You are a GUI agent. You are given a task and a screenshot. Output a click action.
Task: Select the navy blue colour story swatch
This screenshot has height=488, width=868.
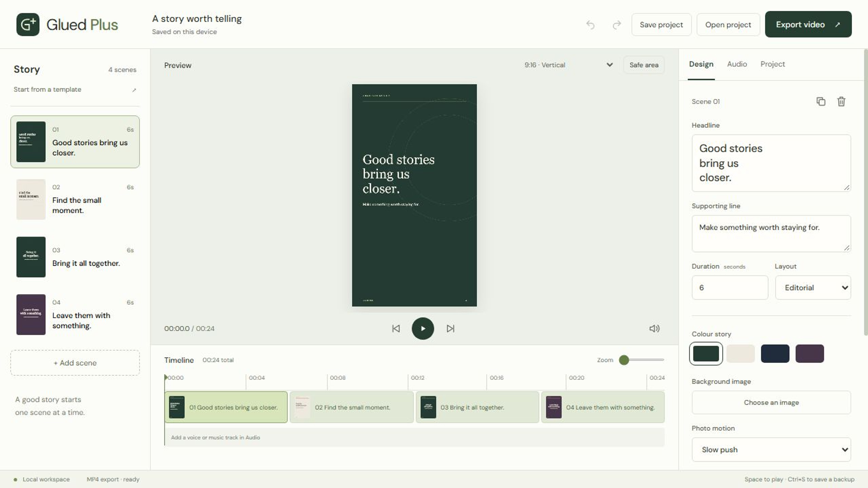click(775, 353)
